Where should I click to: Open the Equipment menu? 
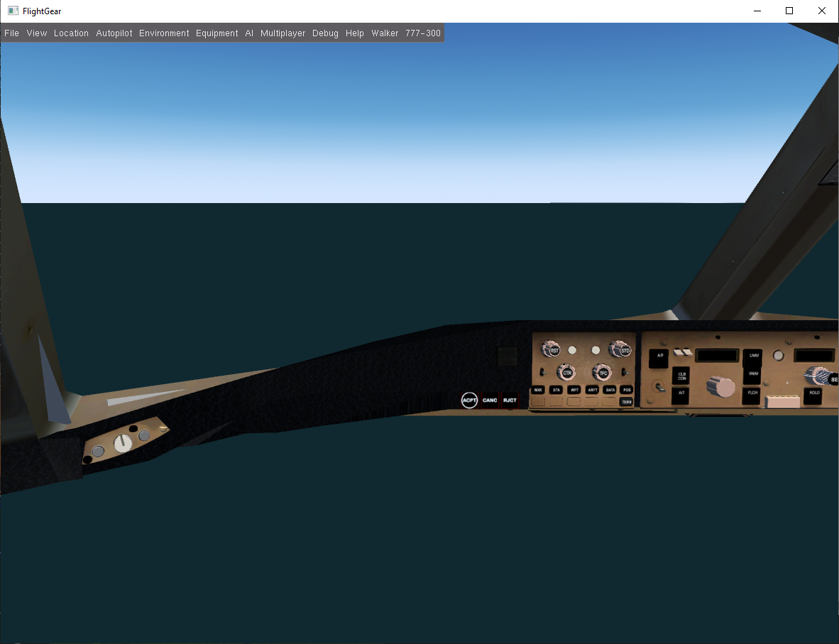click(216, 33)
